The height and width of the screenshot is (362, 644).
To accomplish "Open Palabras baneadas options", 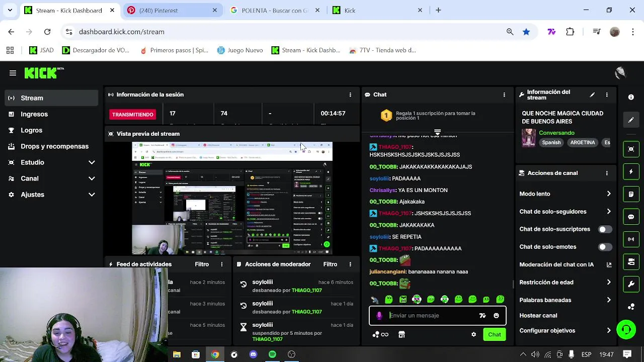I will click(x=565, y=300).
